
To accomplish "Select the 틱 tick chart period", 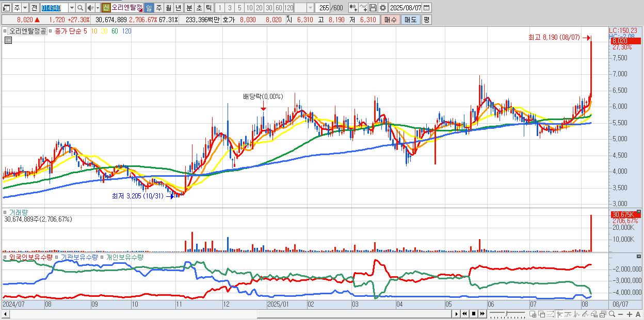I will click(x=208, y=8).
